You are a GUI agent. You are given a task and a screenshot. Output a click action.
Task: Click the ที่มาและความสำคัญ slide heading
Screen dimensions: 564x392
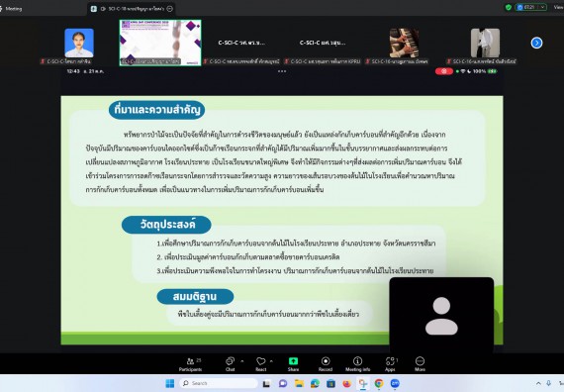156,110
